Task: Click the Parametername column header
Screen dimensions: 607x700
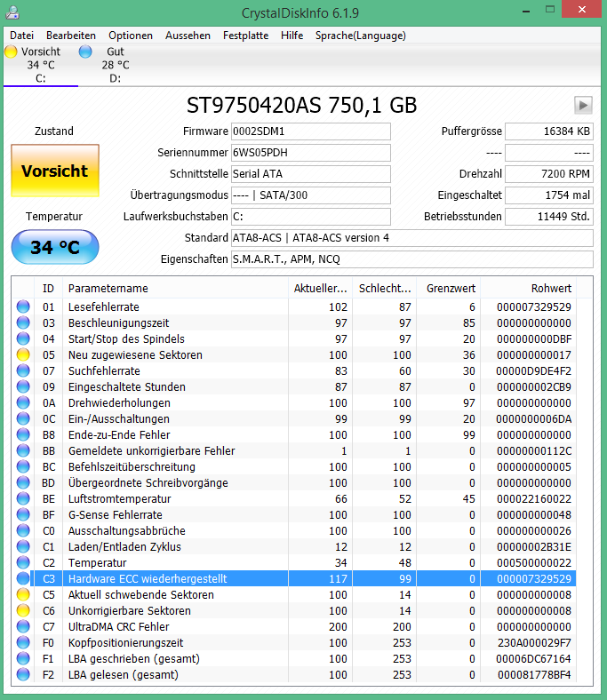Action: (176, 289)
